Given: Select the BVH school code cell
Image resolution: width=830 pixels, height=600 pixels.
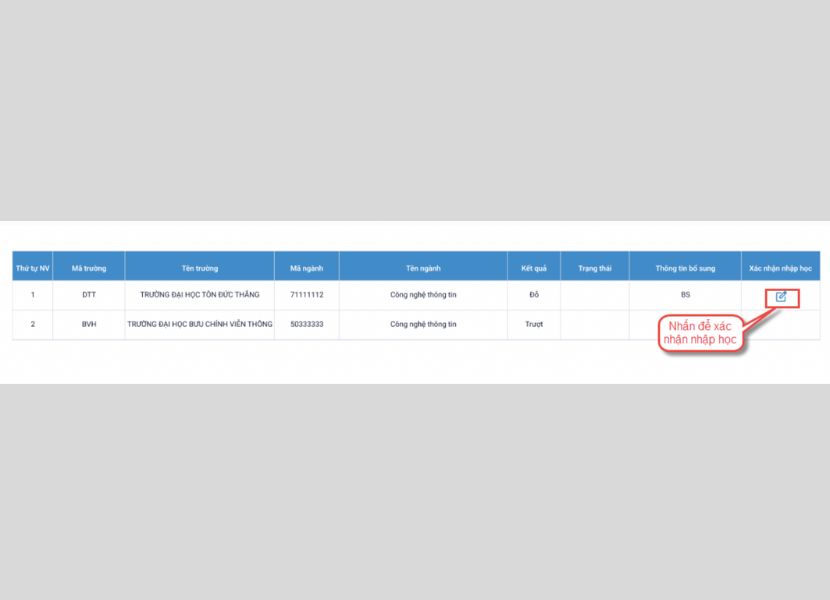Looking at the screenshot, I should click(x=89, y=325).
